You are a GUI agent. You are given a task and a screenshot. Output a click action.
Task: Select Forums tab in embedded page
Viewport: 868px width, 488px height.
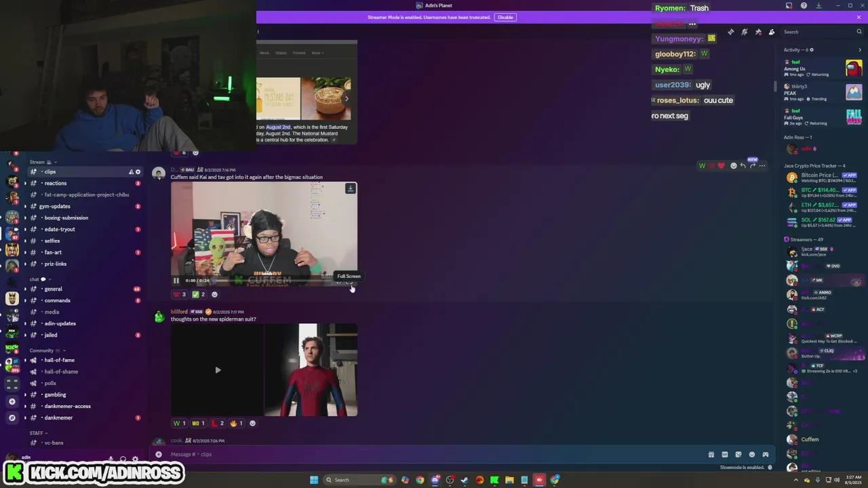point(299,53)
